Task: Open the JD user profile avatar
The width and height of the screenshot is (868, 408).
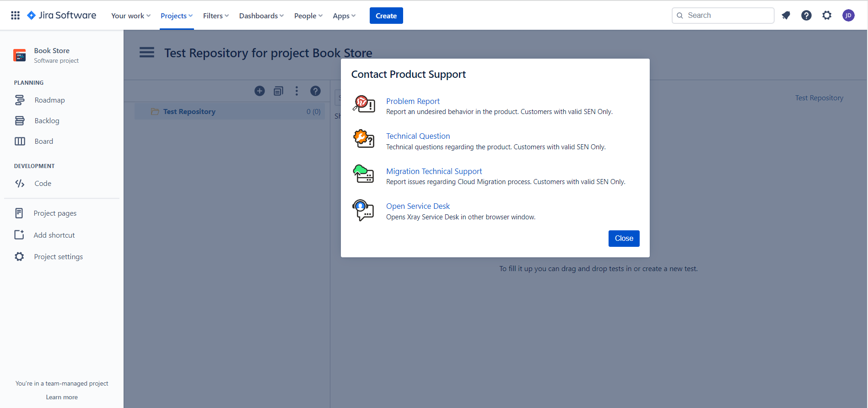Action: point(848,16)
